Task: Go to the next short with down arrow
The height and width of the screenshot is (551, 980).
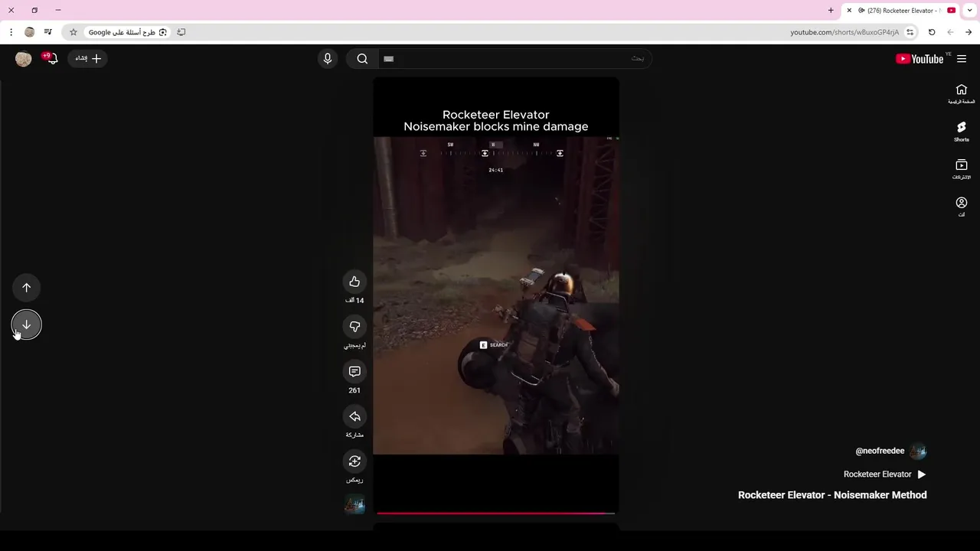Action: [x=27, y=324]
